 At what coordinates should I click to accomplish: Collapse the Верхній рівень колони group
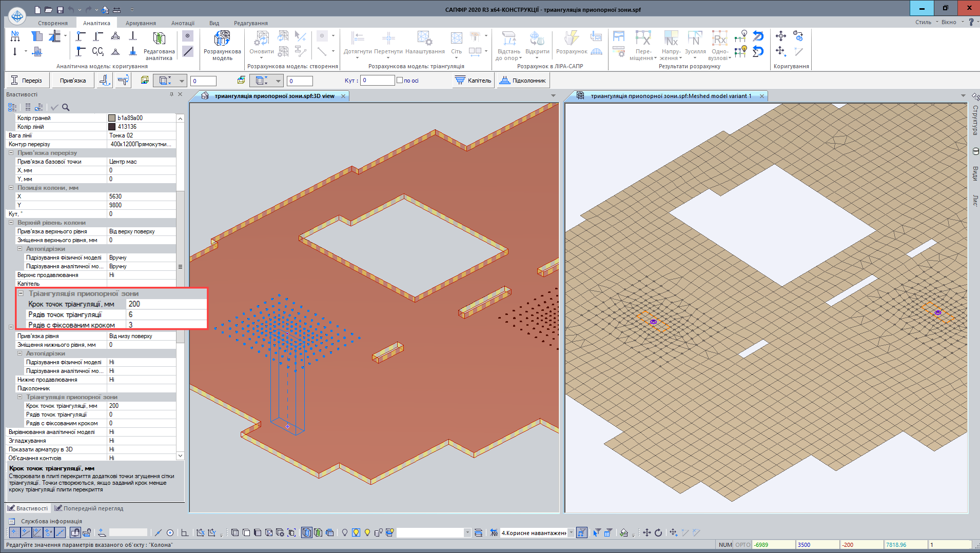point(11,223)
